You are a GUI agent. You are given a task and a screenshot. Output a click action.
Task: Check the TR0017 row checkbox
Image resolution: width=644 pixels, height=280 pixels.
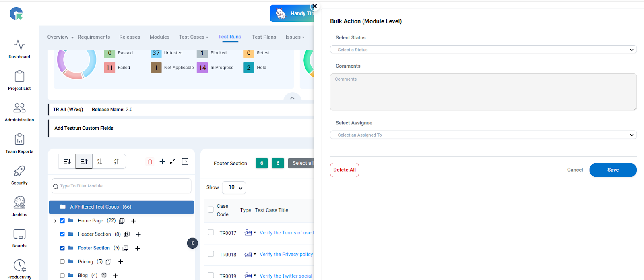point(211,232)
